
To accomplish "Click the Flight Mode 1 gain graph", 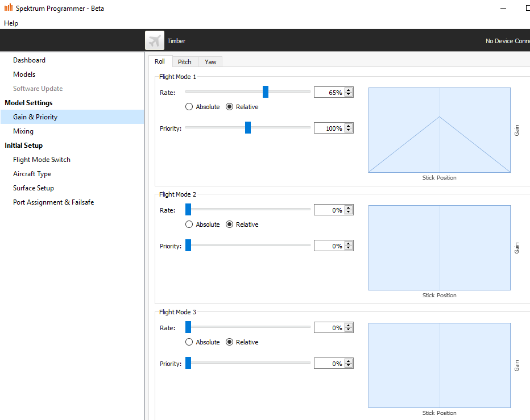I will [440, 130].
